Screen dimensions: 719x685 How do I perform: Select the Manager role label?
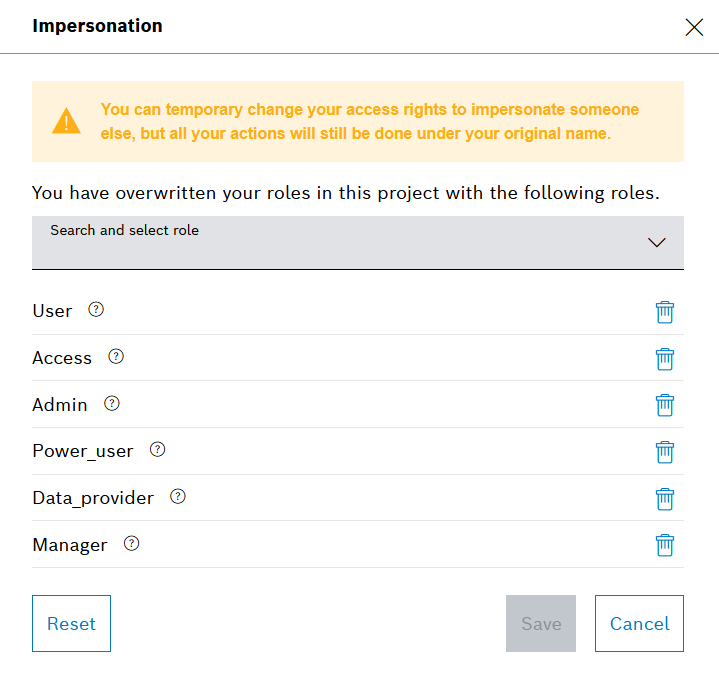(70, 545)
